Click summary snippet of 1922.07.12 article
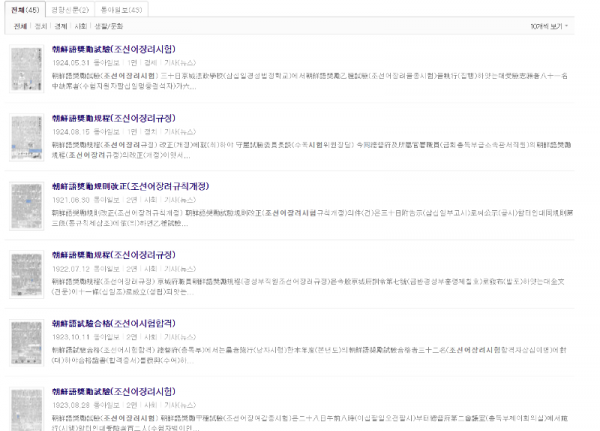Viewport: 600px width, 431px height. (308, 287)
